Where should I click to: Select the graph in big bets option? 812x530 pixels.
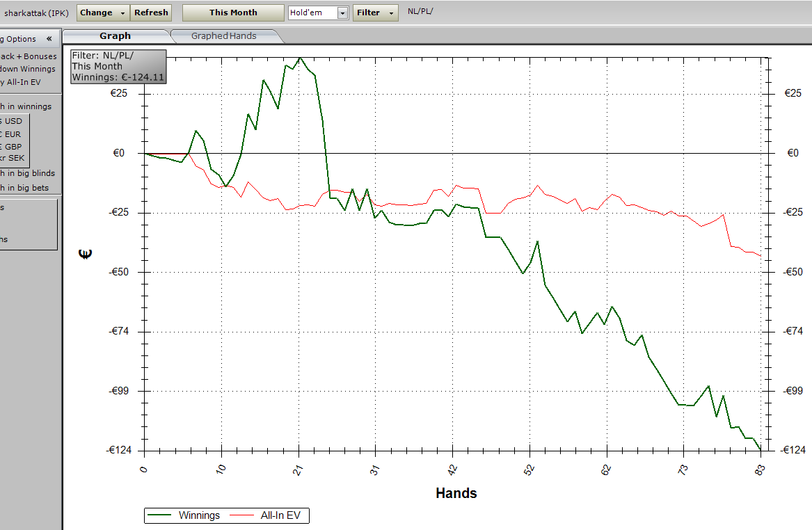[x=24, y=187]
